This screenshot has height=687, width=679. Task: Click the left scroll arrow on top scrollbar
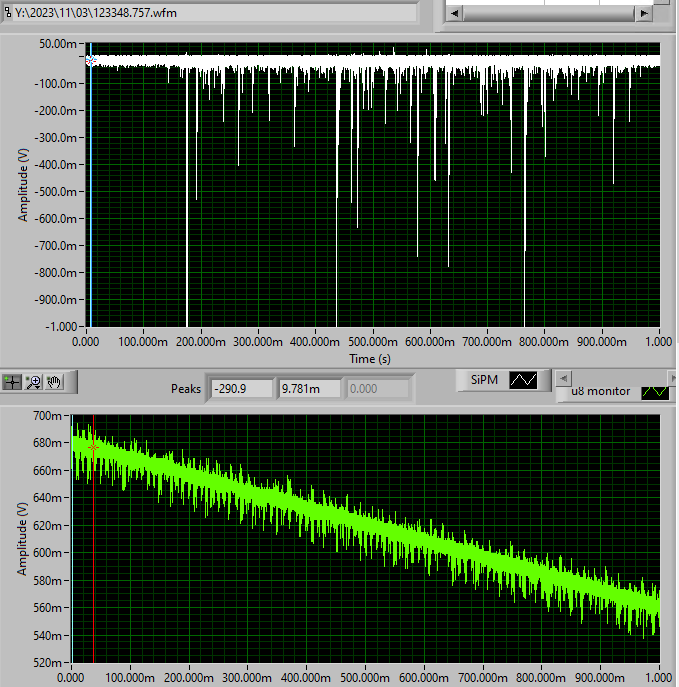pos(455,13)
